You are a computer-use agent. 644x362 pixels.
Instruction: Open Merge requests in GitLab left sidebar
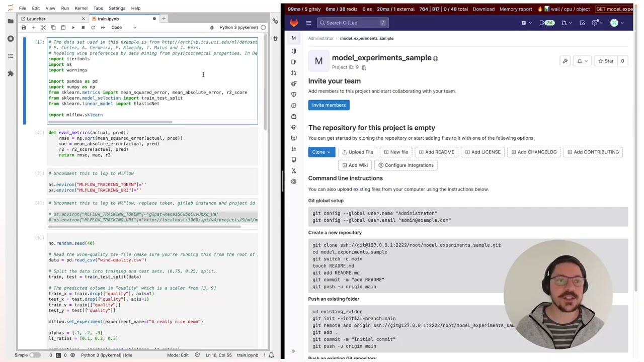click(x=294, y=73)
